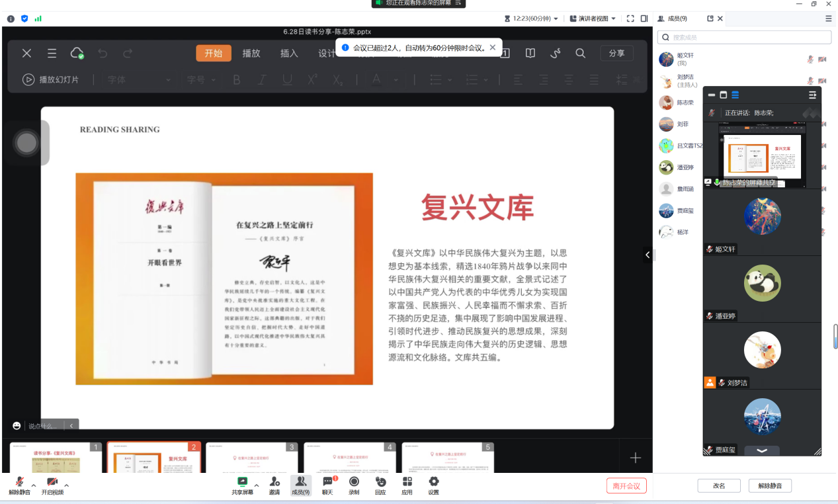
Task: Switch to the 播放 tab in presentation
Action: coord(251,54)
